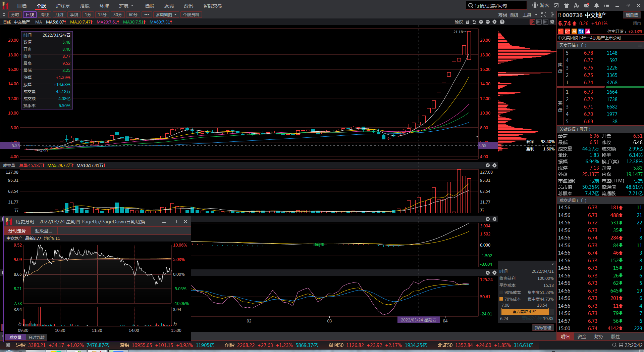Click the notification bell icon
Viewport: 644px width, 352px height.
tap(597, 5)
